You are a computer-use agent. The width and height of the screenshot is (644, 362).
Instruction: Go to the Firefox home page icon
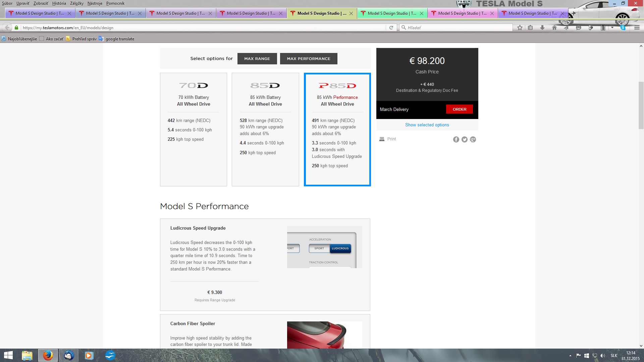pos(554,27)
